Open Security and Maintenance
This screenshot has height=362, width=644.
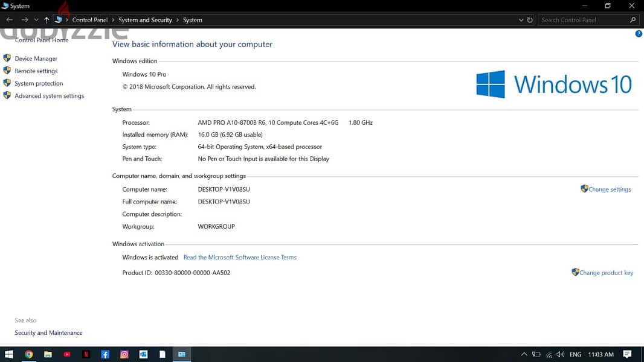(48, 333)
